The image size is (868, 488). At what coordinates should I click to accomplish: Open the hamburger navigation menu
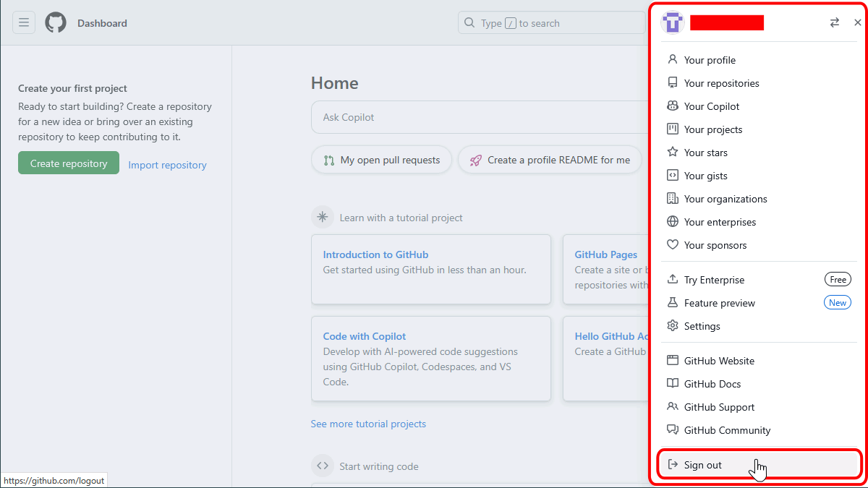tap(24, 23)
